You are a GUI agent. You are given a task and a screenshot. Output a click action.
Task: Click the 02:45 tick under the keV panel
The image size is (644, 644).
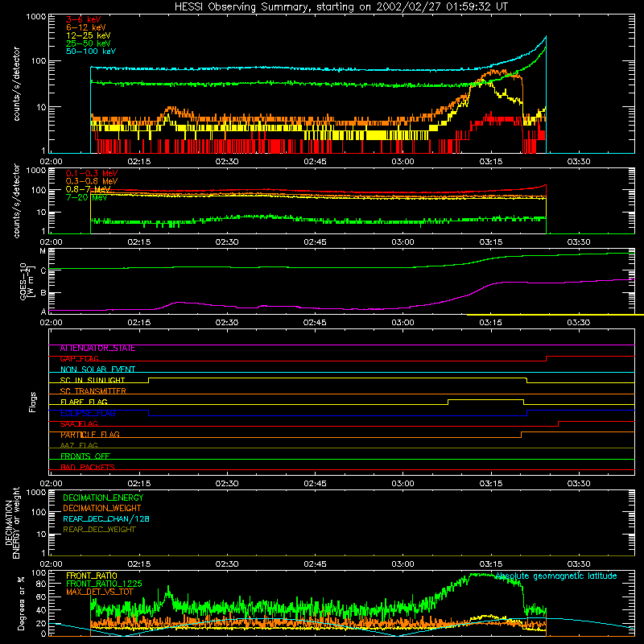point(315,162)
